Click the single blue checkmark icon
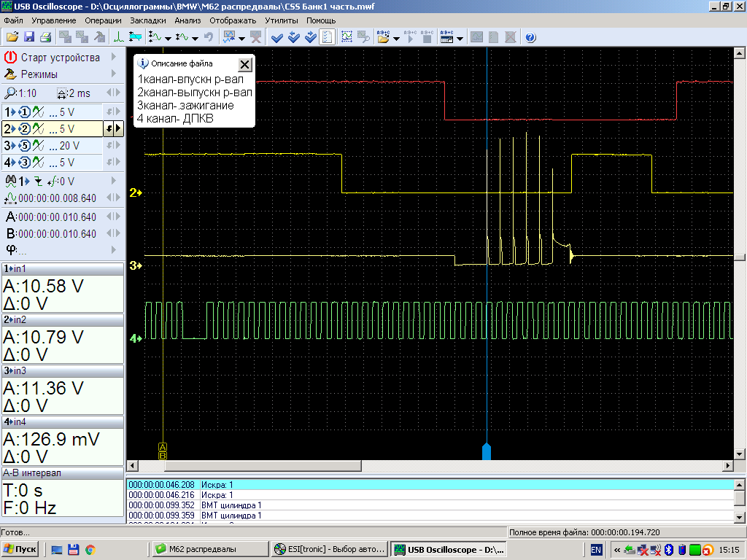The image size is (747, 560). pyautogui.click(x=276, y=37)
